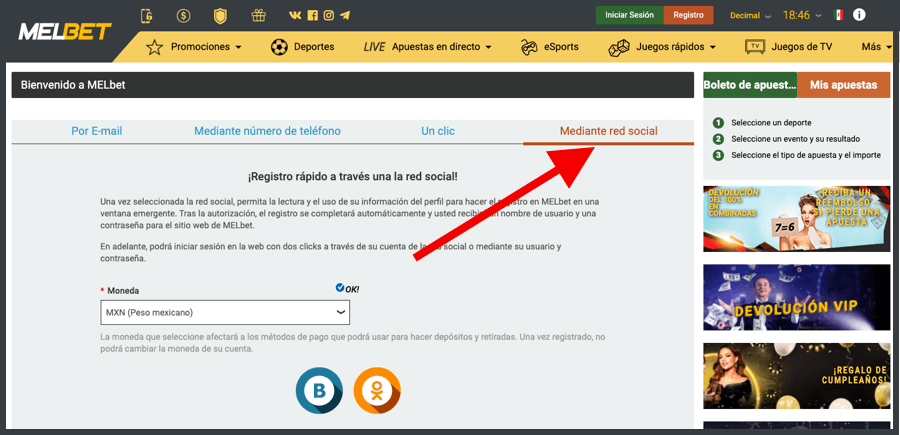Open the Devolución VIP promo banner
The width and height of the screenshot is (900, 435).
point(796,297)
